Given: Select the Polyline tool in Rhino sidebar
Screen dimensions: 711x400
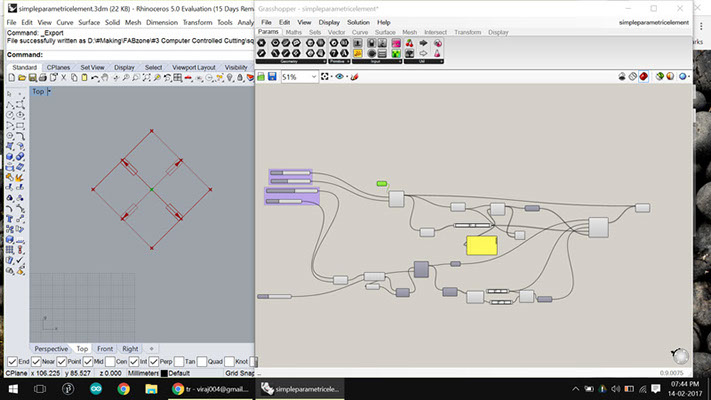Looking at the screenshot, I should click(10, 105).
